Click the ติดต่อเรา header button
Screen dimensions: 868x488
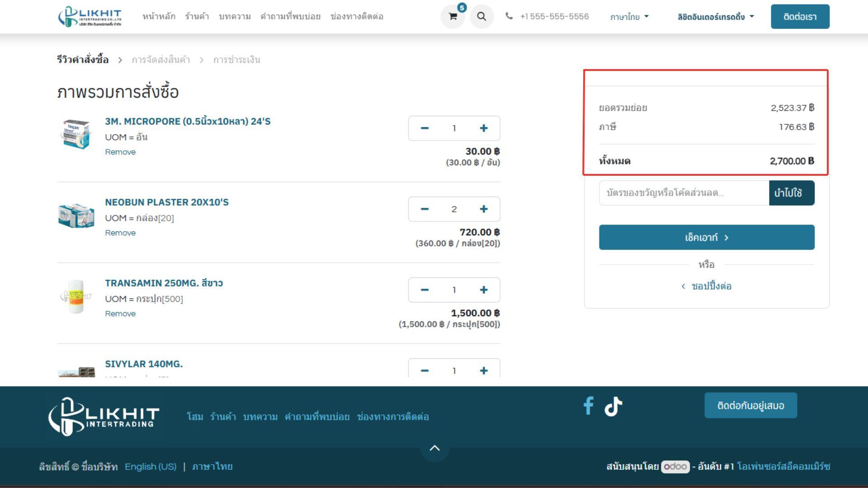point(800,17)
